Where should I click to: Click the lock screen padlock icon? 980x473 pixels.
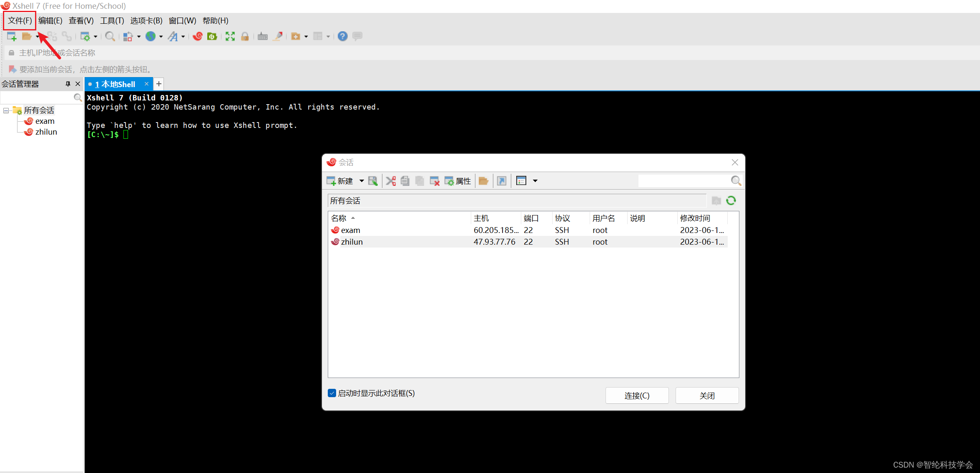point(245,37)
